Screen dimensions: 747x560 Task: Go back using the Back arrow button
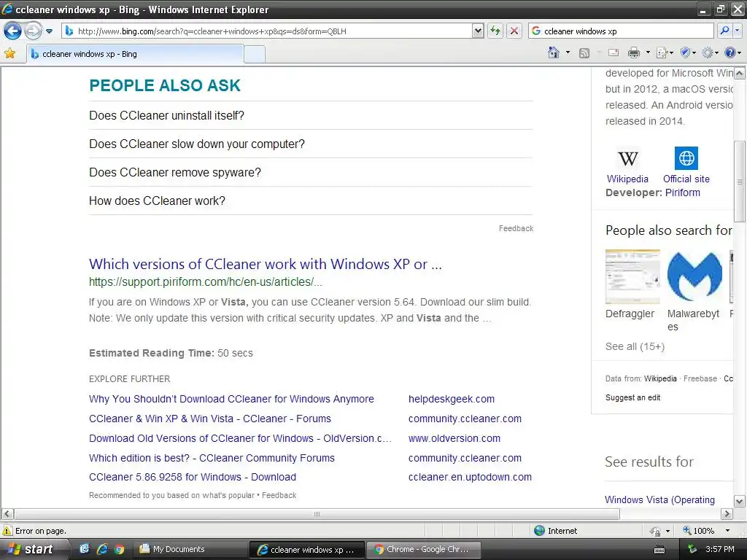click(x=12, y=31)
